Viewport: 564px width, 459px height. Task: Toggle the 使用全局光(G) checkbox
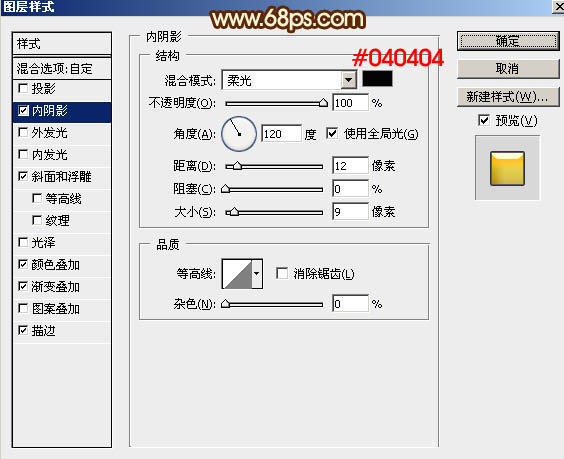[x=332, y=133]
